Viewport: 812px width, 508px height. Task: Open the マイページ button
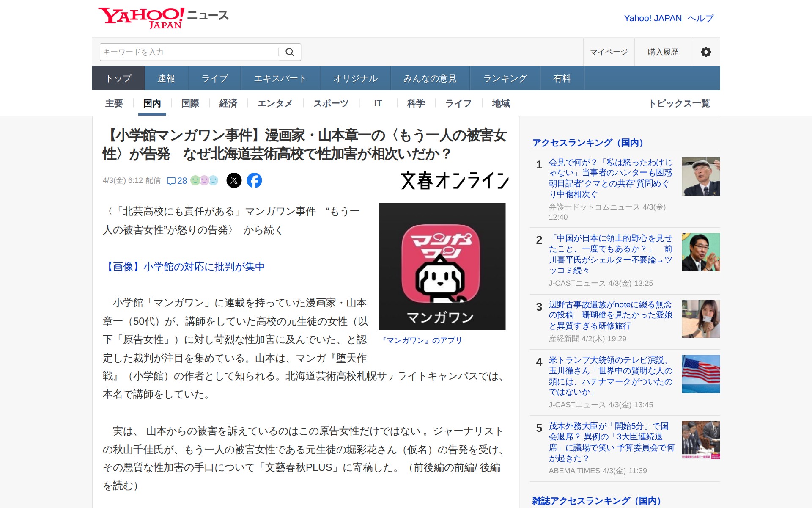[x=609, y=52]
